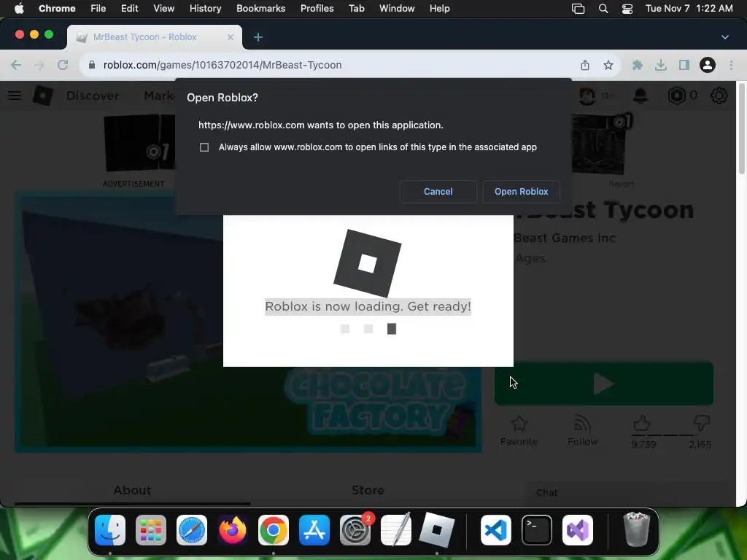Open the Robux balance icon
747x560 pixels.
[x=676, y=96]
